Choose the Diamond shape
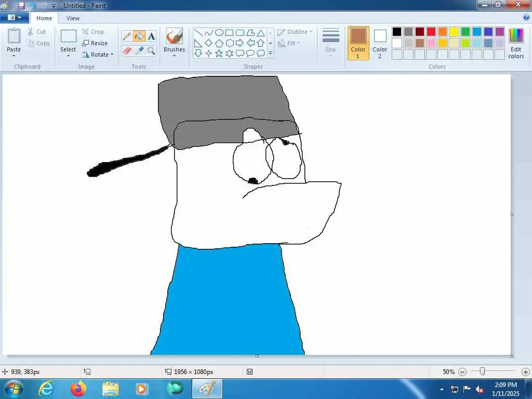532x399 pixels. click(x=209, y=43)
